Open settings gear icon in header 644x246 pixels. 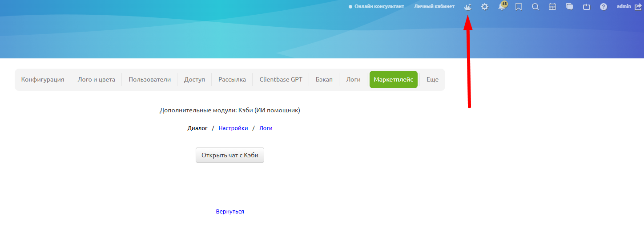point(485,7)
